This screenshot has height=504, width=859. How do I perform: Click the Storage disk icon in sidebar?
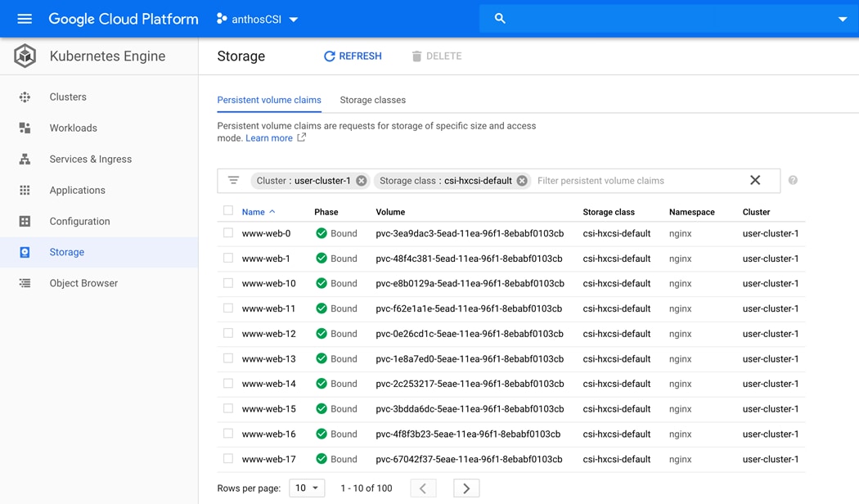pyautogui.click(x=25, y=252)
